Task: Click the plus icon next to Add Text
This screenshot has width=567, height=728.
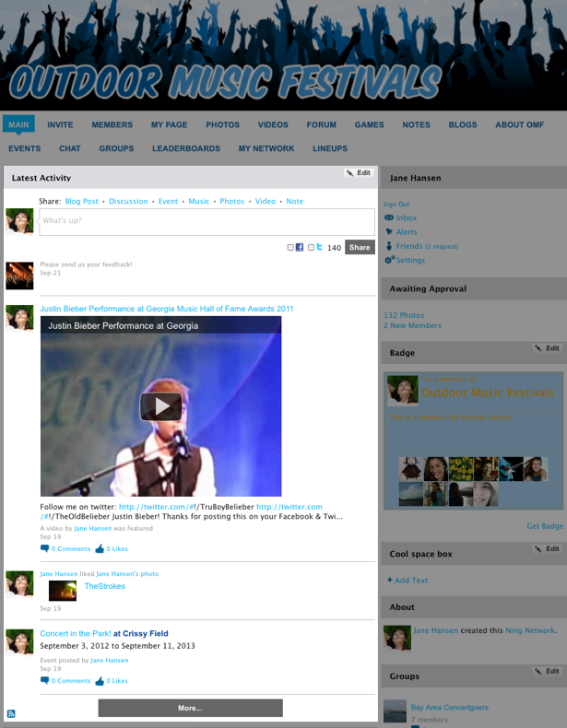Action: pos(390,580)
